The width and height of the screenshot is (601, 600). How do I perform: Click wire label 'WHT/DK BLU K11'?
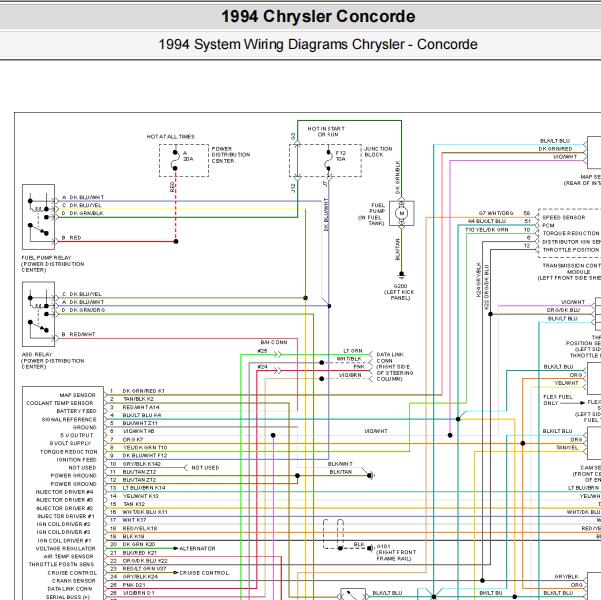(145, 512)
